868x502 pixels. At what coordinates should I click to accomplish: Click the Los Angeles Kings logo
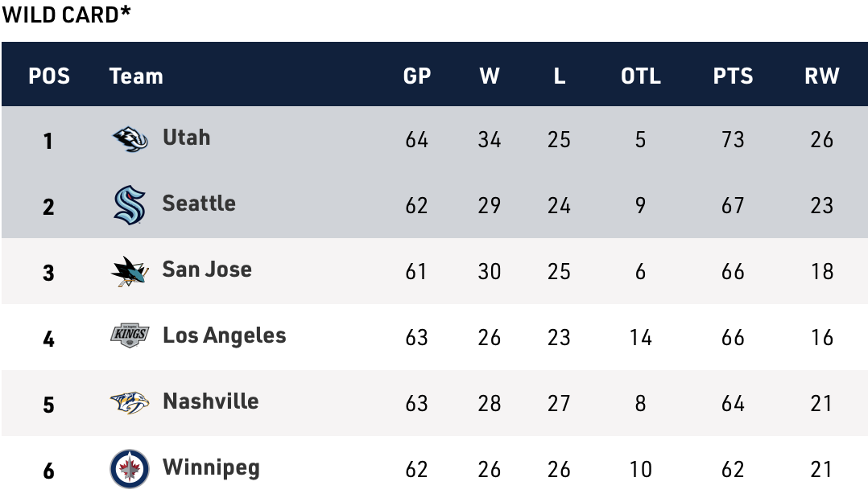pos(130,335)
